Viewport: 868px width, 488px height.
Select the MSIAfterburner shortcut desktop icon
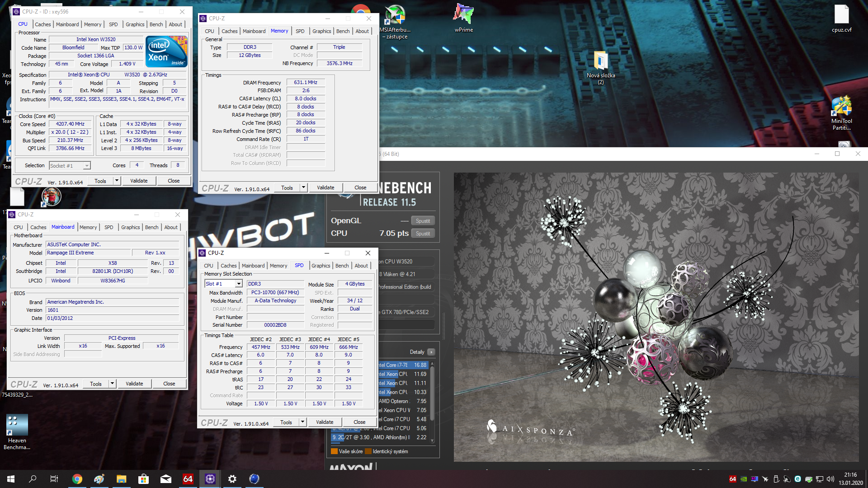pyautogui.click(x=395, y=22)
